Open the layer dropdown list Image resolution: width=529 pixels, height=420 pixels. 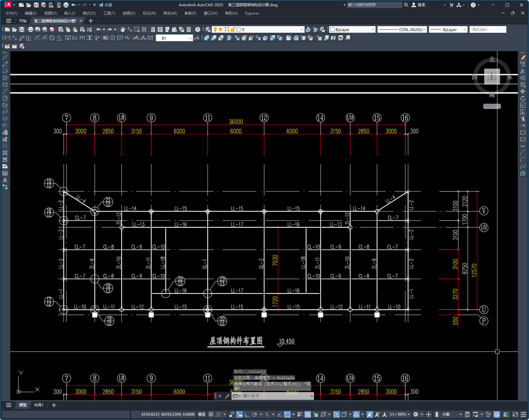click(x=302, y=29)
